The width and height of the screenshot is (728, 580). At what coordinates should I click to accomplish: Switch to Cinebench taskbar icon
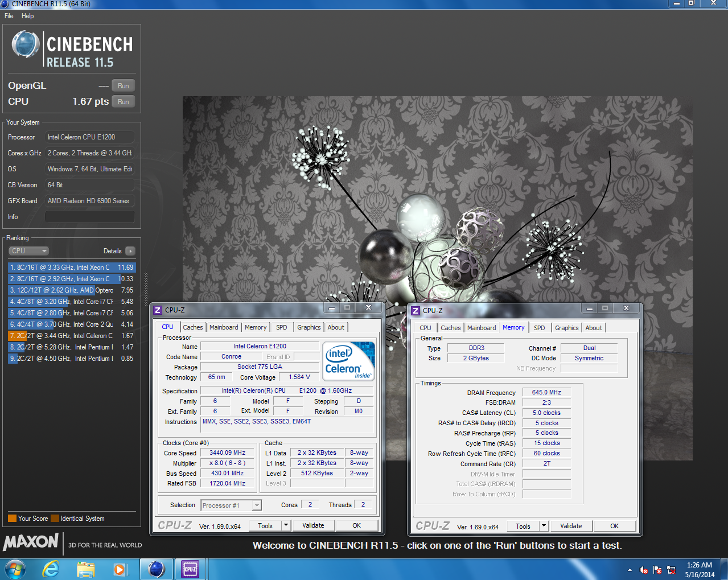click(x=156, y=569)
